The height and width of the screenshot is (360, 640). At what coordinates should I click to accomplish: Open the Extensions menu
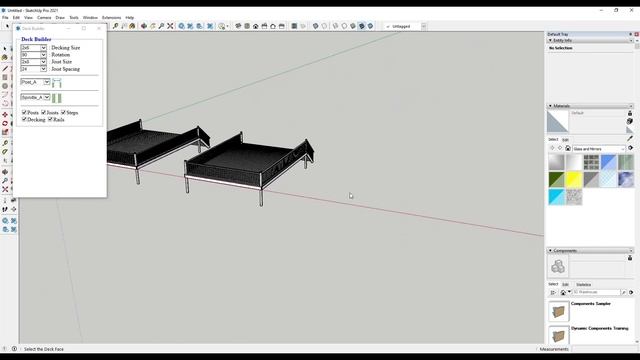click(x=111, y=18)
